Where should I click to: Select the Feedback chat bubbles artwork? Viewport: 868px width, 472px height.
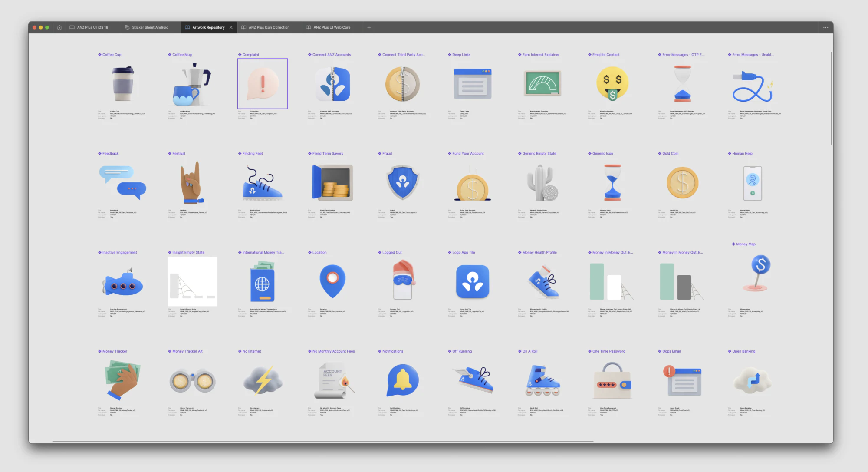pyautogui.click(x=123, y=183)
